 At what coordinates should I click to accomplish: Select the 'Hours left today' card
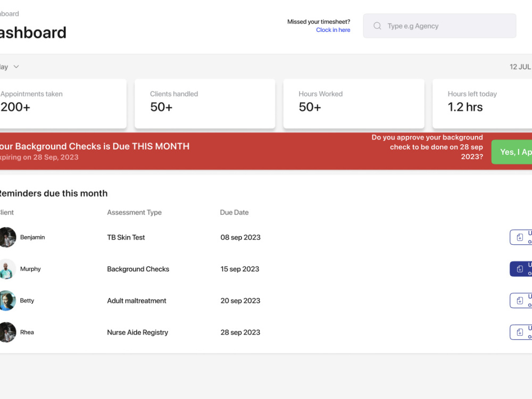[x=482, y=104]
